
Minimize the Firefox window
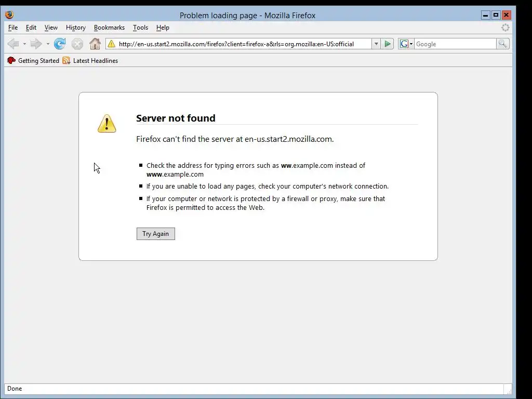pyautogui.click(x=486, y=15)
